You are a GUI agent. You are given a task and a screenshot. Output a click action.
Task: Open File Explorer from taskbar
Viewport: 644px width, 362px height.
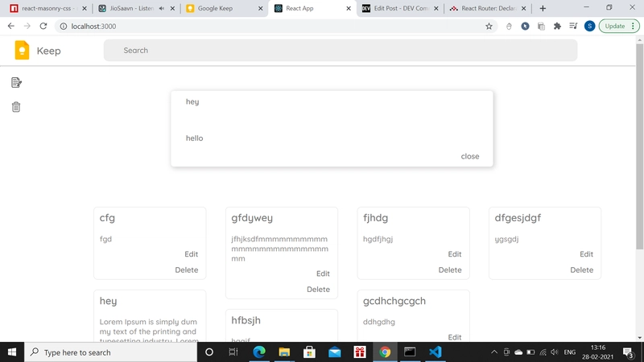(x=284, y=352)
